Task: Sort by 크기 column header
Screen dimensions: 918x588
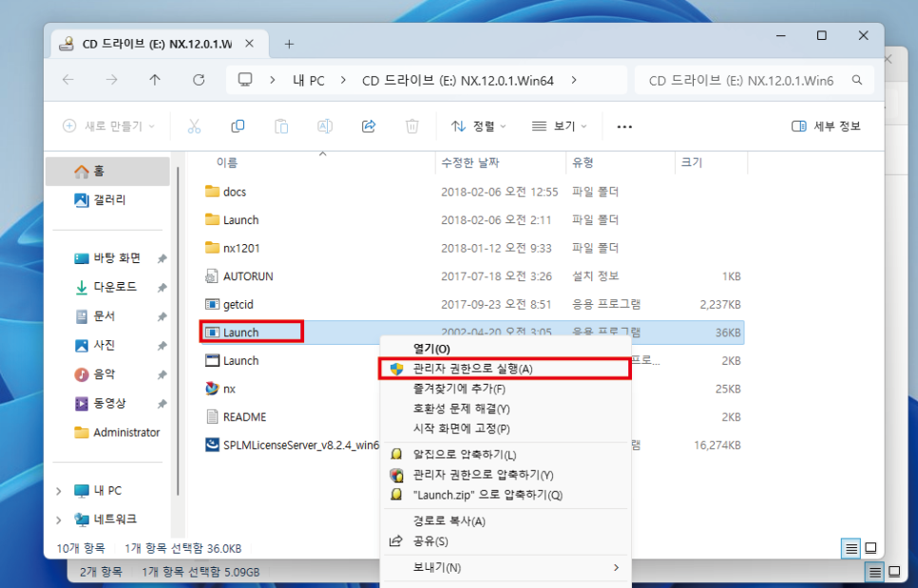Action: pyautogui.click(x=692, y=162)
